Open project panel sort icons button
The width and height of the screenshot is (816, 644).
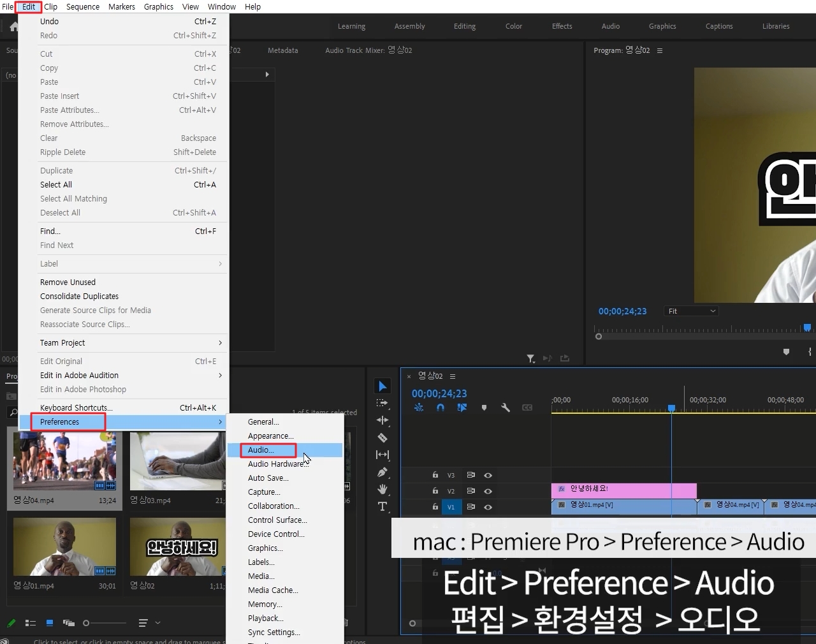coord(143,623)
